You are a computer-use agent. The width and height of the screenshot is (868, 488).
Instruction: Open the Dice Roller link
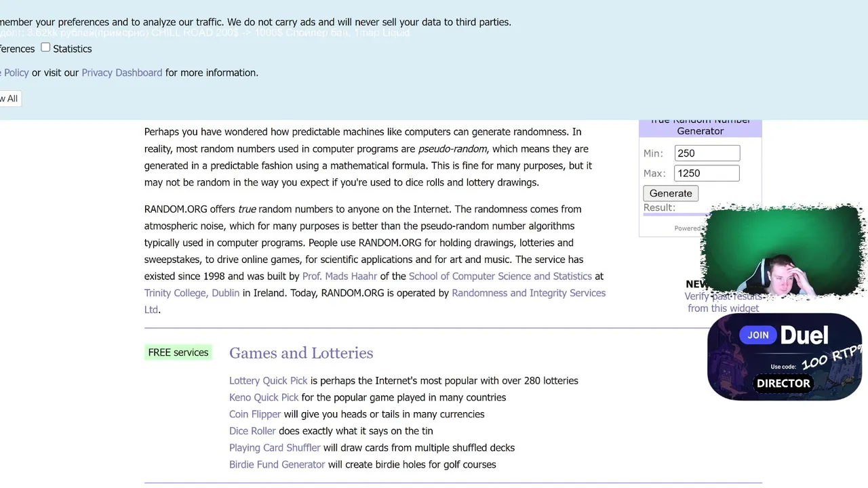[x=252, y=430]
